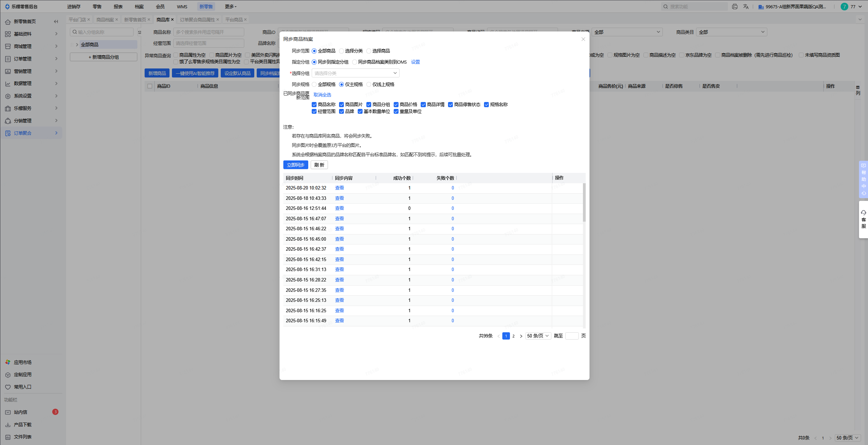Click 刷新 button in dialog
Screen dimensions: 868x445
pyautogui.click(x=319, y=165)
